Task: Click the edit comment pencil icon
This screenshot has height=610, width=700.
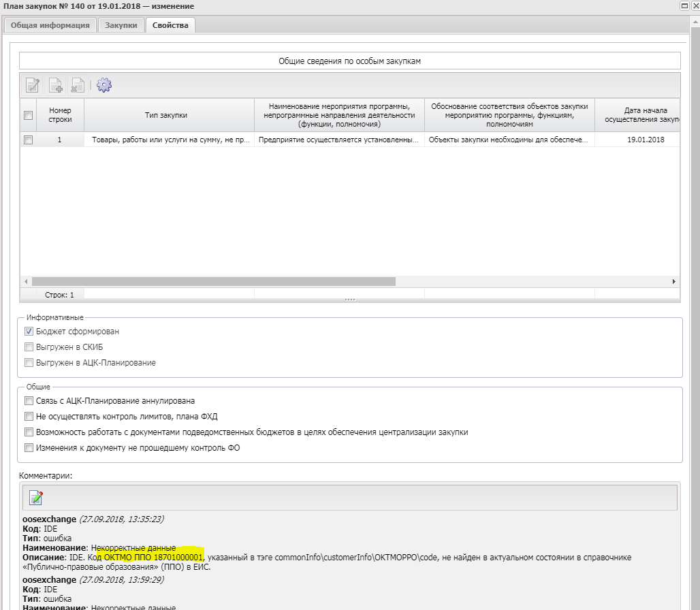Action: (x=36, y=498)
